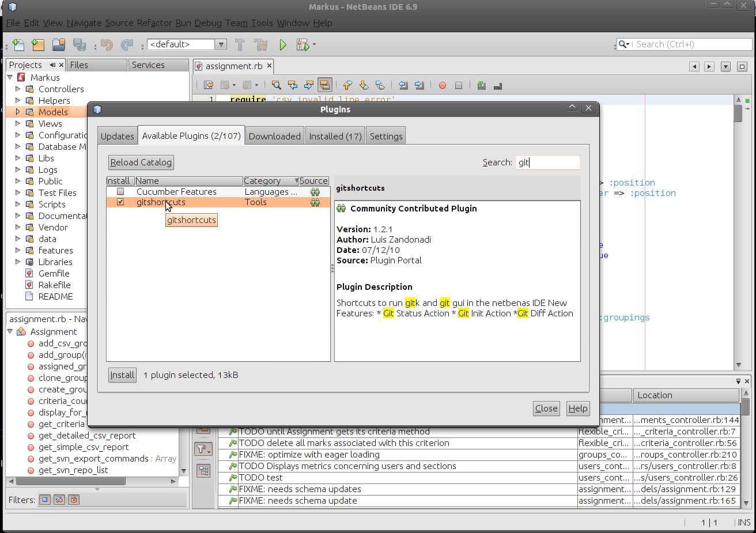Expand the Controllers tree node
756x533 pixels.
[18, 89]
